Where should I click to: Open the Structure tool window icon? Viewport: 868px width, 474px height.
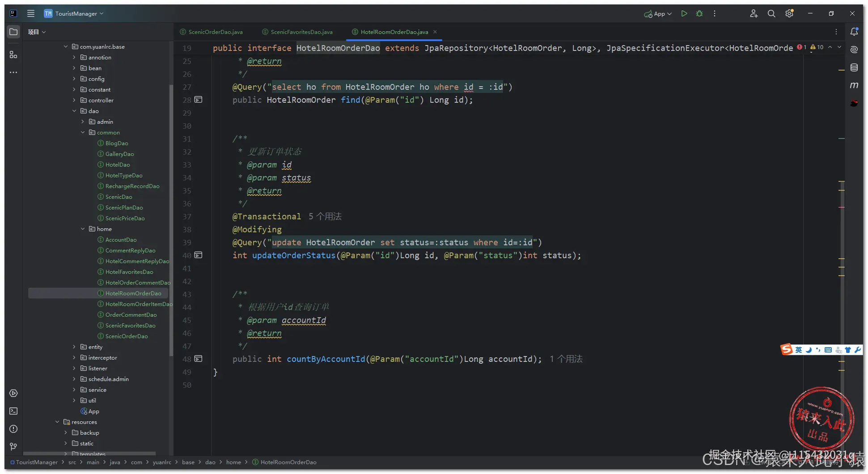coord(13,55)
